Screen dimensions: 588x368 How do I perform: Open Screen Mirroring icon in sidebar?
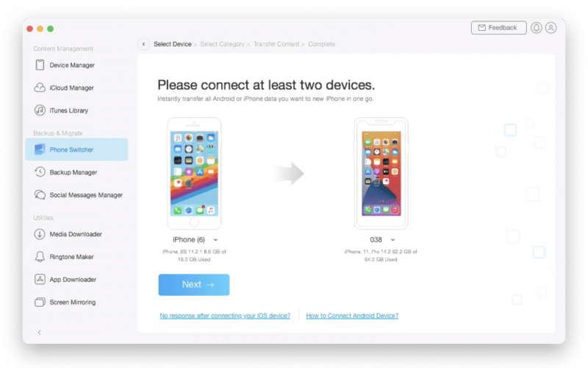pyautogui.click(x=40, y=302)
